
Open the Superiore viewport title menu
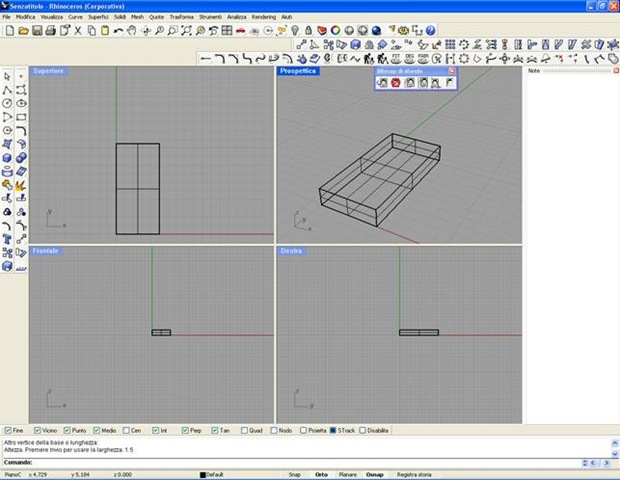coord(48,71)
